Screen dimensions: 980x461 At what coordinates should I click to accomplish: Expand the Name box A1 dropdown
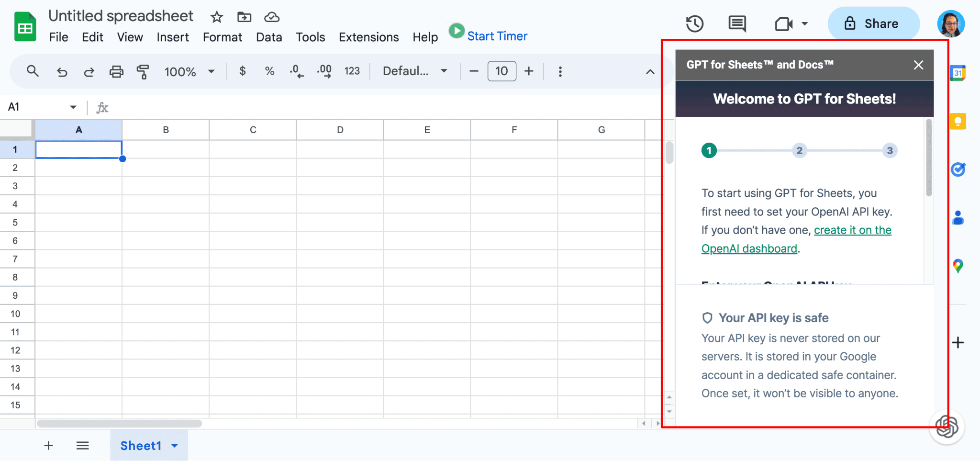[x=73, y=107]
